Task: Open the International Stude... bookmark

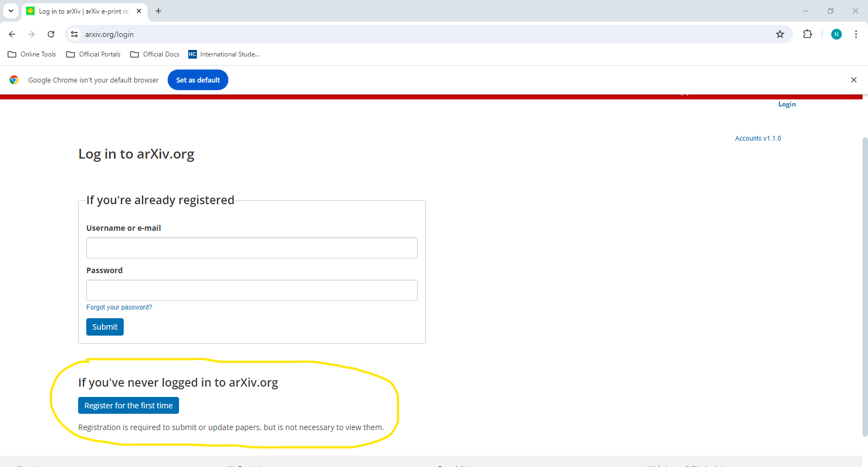Action: (224, 54)
